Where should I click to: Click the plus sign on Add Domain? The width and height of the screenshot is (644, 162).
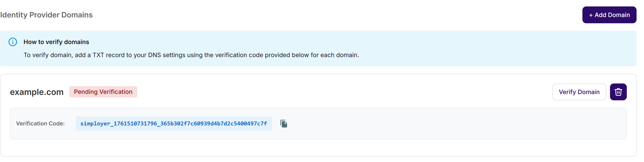(x=591, y=15)
